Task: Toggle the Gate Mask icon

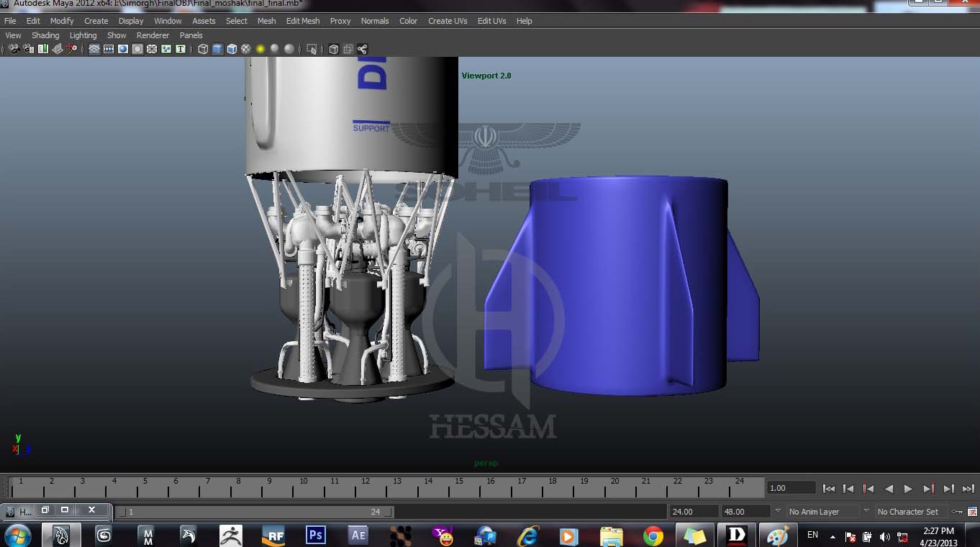Action: click(x=137, y=49)
